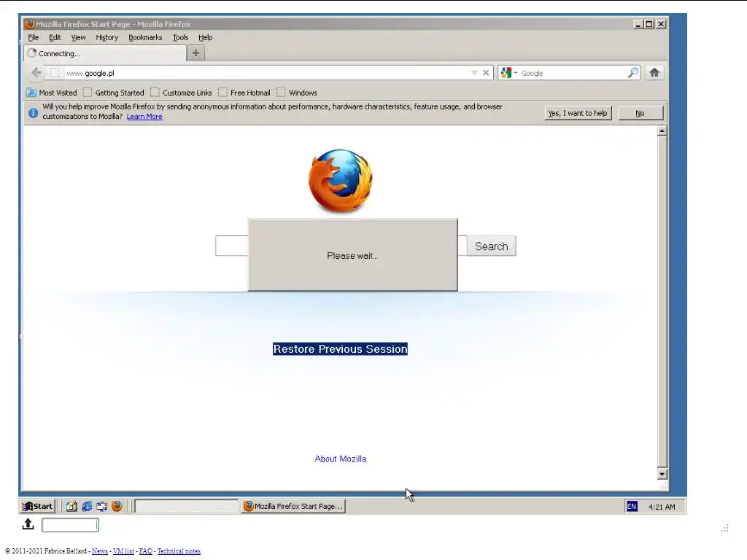747x560 pixels.
Task: Click the scrollbar up arrow
Action: click(x=662, y=131)
